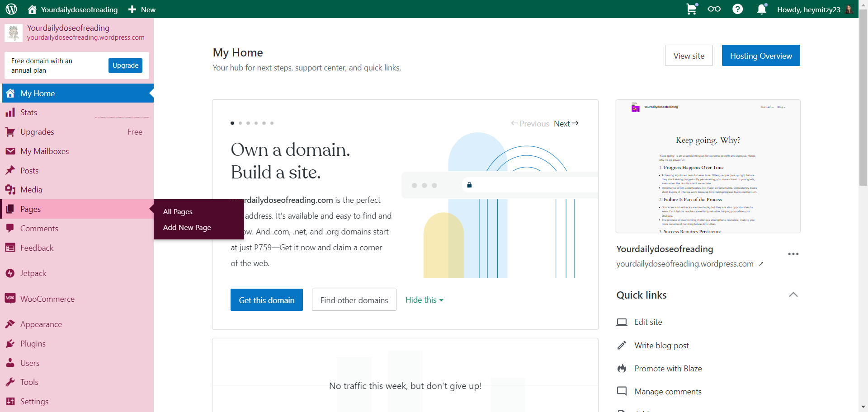Click the yourdailydoseofreading.wordpress.com link under preview

[x=685, y=264]
